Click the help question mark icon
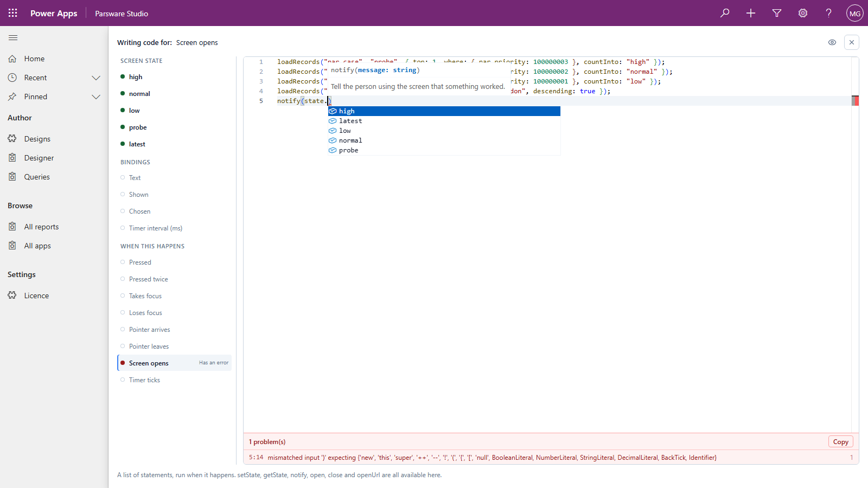 coord(829,13)
